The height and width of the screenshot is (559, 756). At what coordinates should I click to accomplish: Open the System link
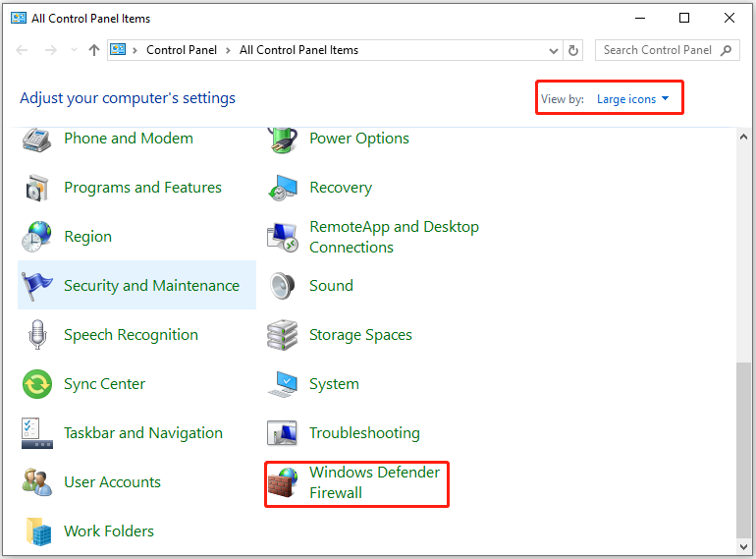(x=334, y=384)
